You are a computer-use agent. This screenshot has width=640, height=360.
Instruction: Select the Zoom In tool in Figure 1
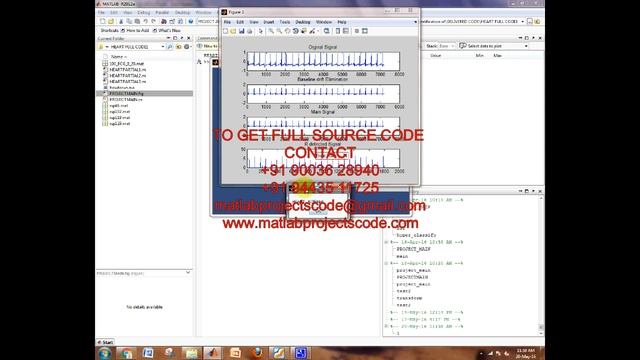271,31
